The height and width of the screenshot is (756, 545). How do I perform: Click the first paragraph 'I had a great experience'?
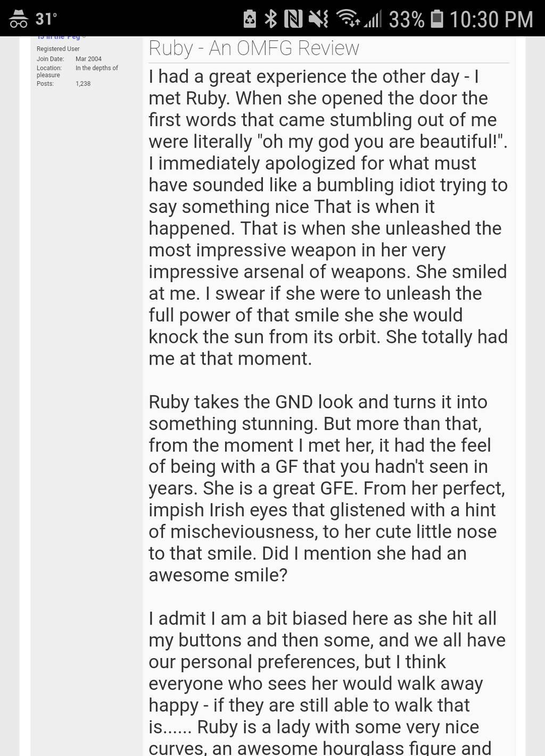(x=328, y=217)
